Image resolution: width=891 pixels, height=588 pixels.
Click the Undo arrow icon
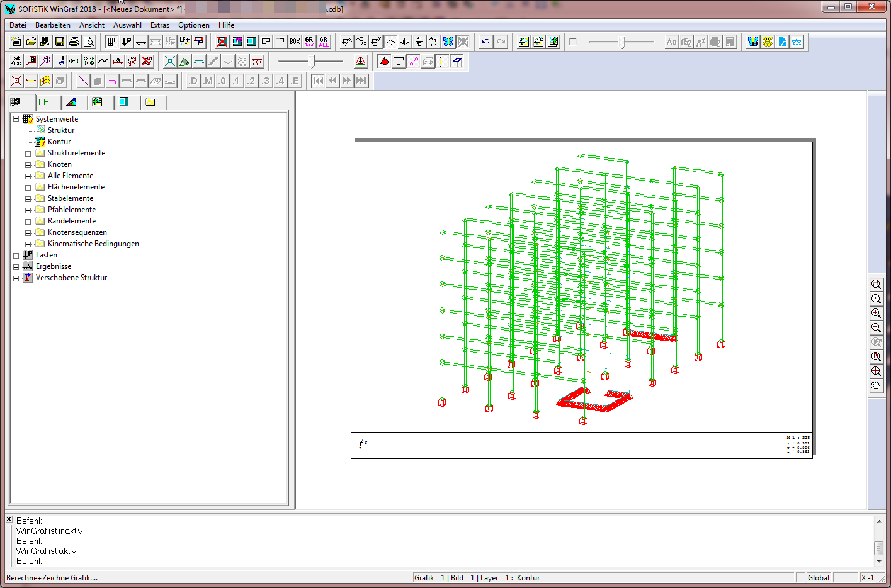(485, 42)
